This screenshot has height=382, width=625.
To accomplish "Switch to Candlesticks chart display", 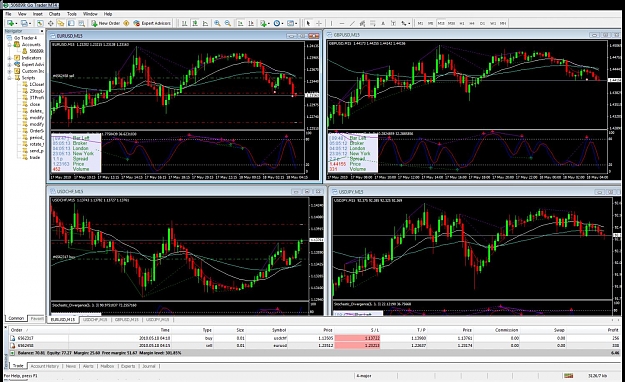I will point(195,24).
